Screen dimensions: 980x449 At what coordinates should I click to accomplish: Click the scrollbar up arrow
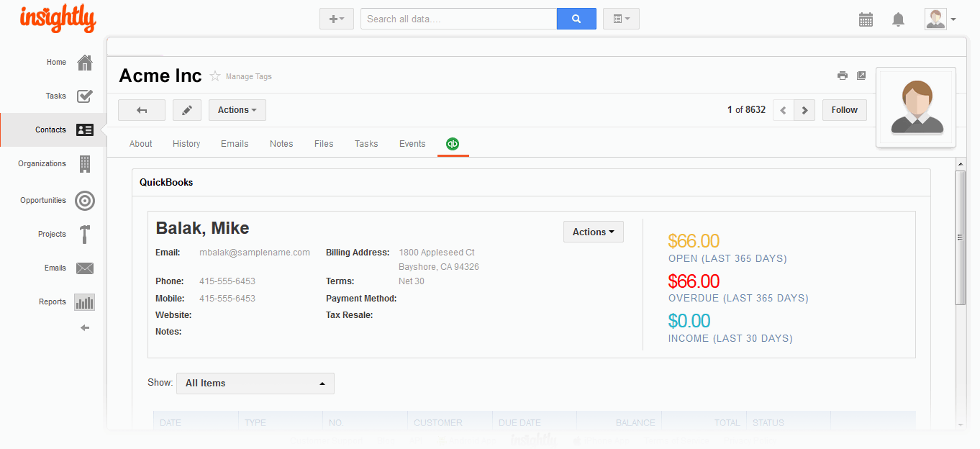[960, 165]
